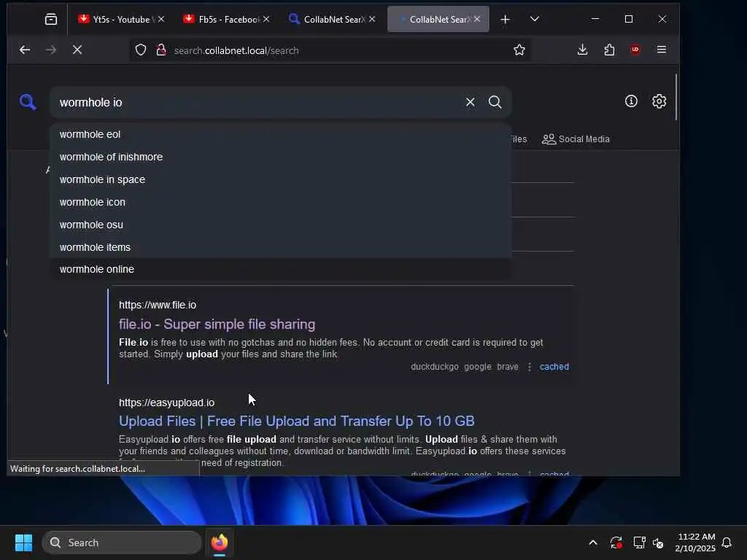The image size is (747, 560).
Task: Choose suggestion wormhole of inishmore
Action: (x=281, y=157)
